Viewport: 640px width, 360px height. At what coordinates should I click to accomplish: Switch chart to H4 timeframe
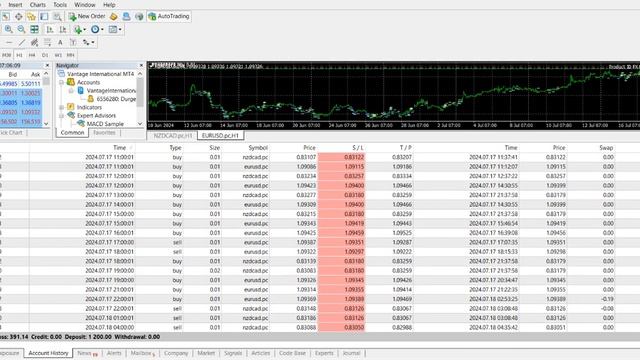pos(32,55)
